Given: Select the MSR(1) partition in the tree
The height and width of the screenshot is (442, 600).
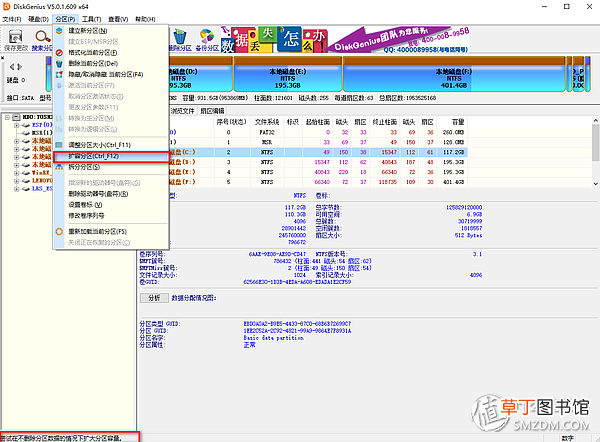Looking at the screenshot, I should pyautogui.click(x=42, y=133).
